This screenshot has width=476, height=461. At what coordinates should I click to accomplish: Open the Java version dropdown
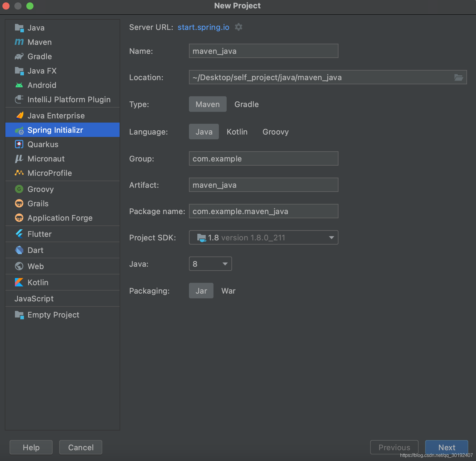click(x=210, y=264)
